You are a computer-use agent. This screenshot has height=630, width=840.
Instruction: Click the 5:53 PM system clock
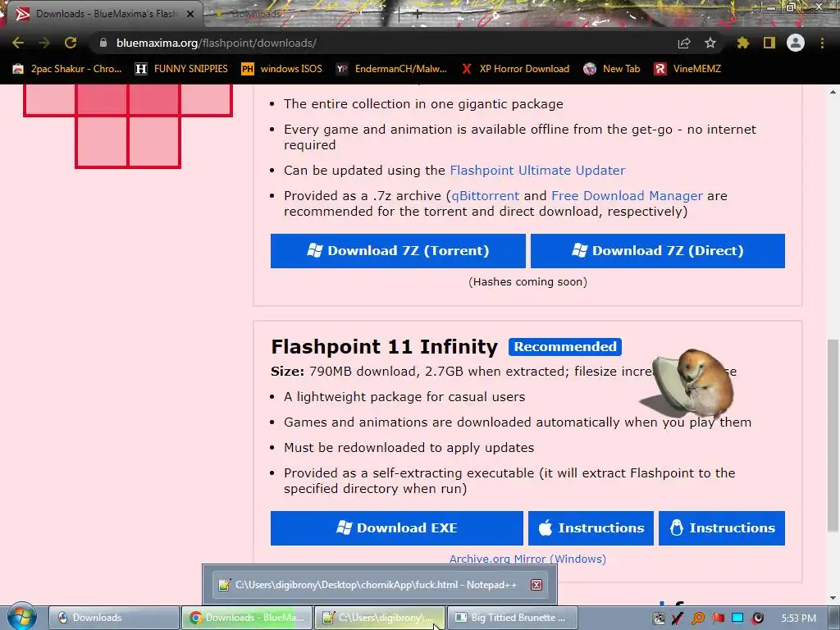click(x=798, y=619)
